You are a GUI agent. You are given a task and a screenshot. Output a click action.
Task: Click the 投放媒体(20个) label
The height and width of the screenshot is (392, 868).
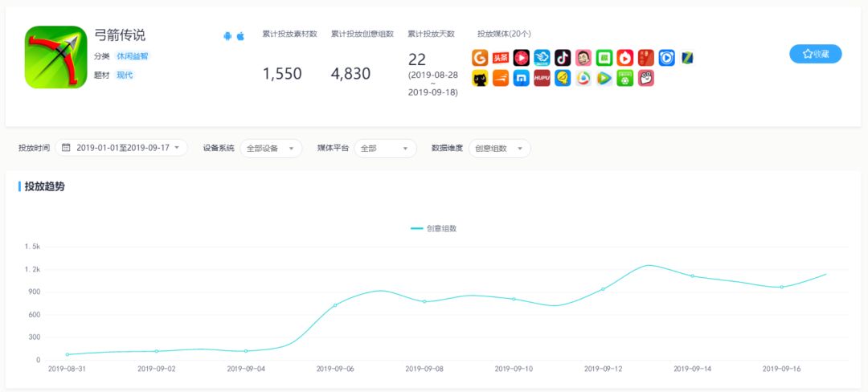tap(504, 34)
